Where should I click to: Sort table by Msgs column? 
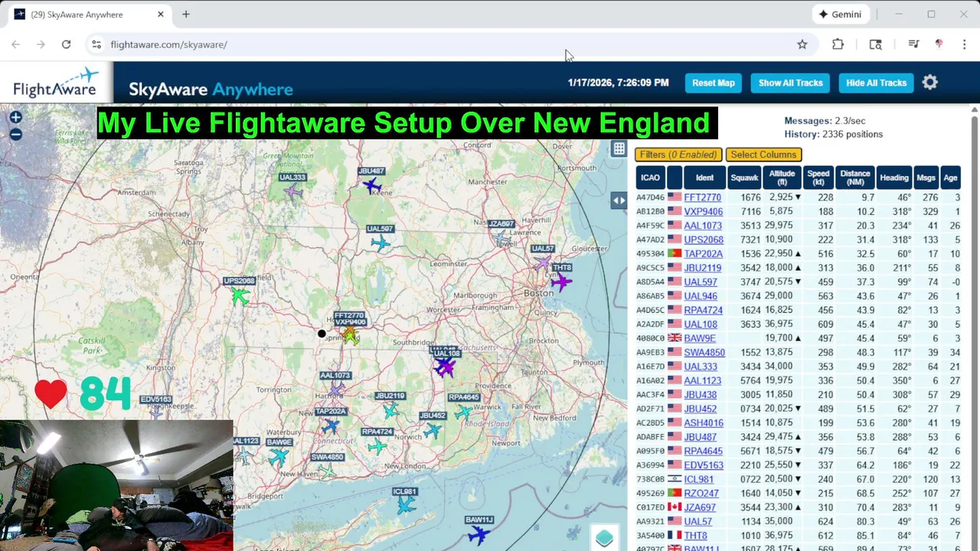(x=926, y=178)
